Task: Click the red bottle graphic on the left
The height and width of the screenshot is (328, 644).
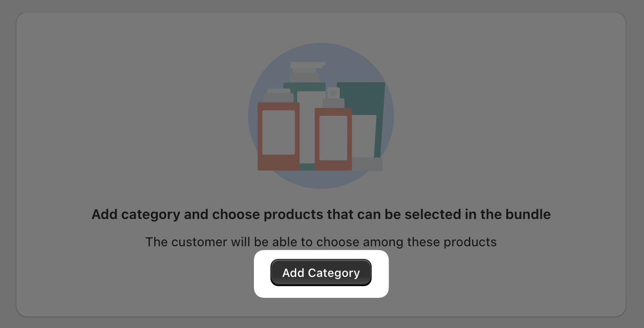Action: 278,136
